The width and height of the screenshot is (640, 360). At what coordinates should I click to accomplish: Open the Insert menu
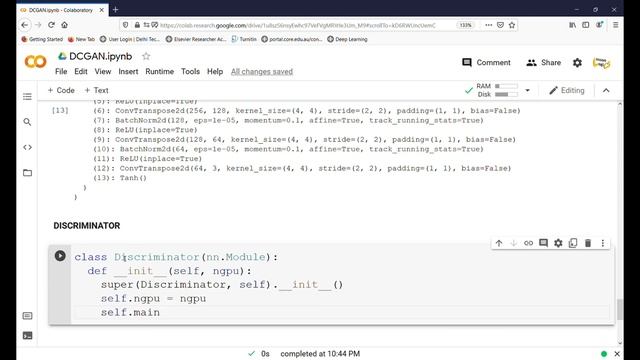click(x=128, y=71)
